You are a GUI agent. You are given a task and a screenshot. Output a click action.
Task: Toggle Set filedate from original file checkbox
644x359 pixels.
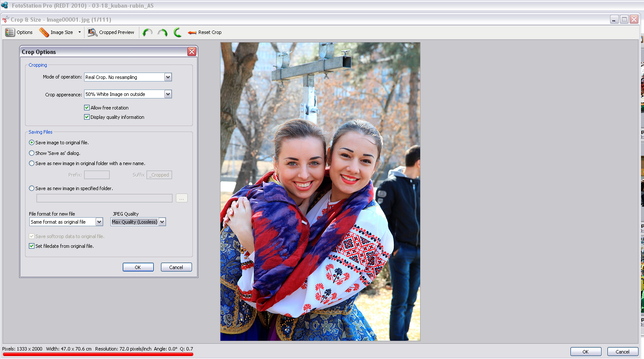point(31,246)
